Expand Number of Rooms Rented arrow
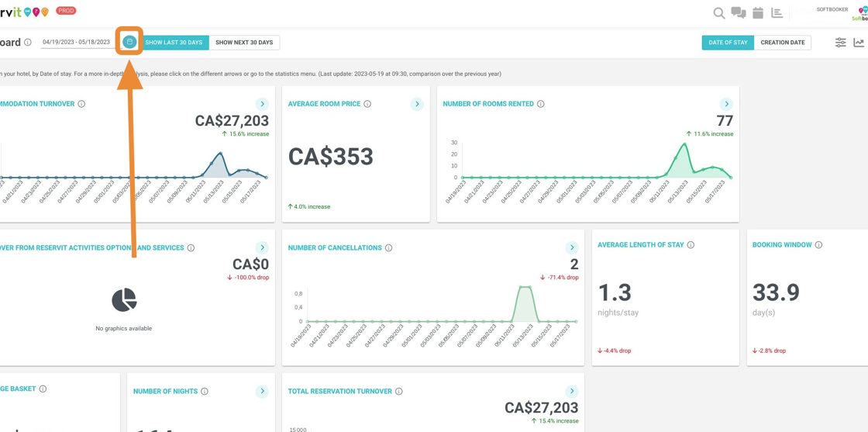Screen dimensions: 868x432 (726, 104)
